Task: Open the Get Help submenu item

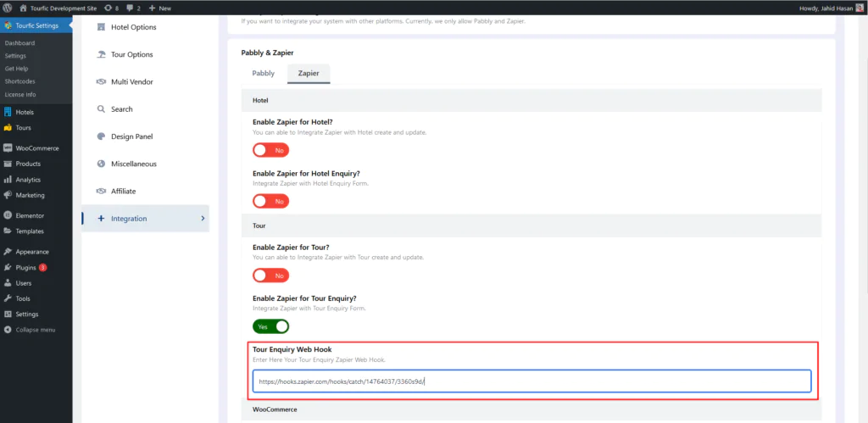Action: click(x=17, y=69)
